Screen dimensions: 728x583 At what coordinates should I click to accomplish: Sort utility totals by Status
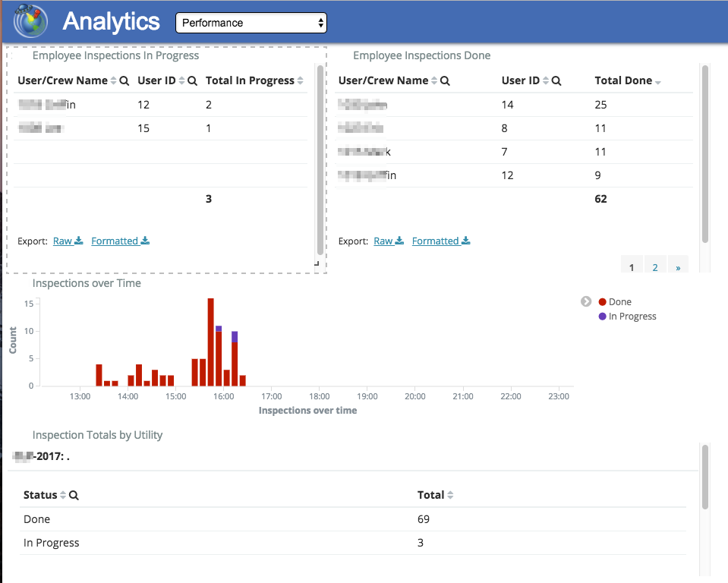[x=63, y=495]
